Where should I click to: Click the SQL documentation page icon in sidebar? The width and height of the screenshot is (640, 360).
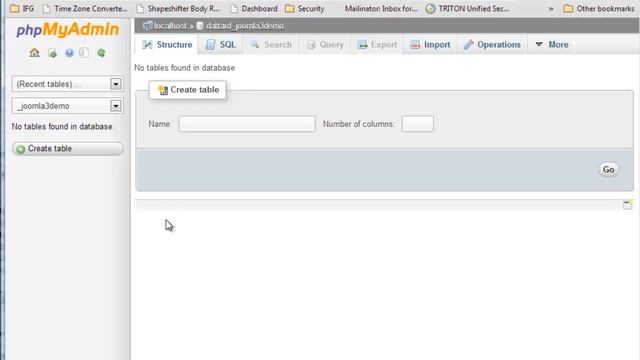84,53
